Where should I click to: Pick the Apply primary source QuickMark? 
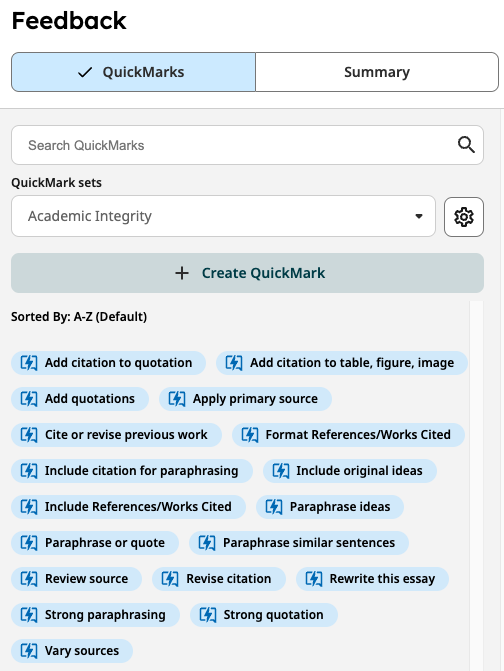246,399
